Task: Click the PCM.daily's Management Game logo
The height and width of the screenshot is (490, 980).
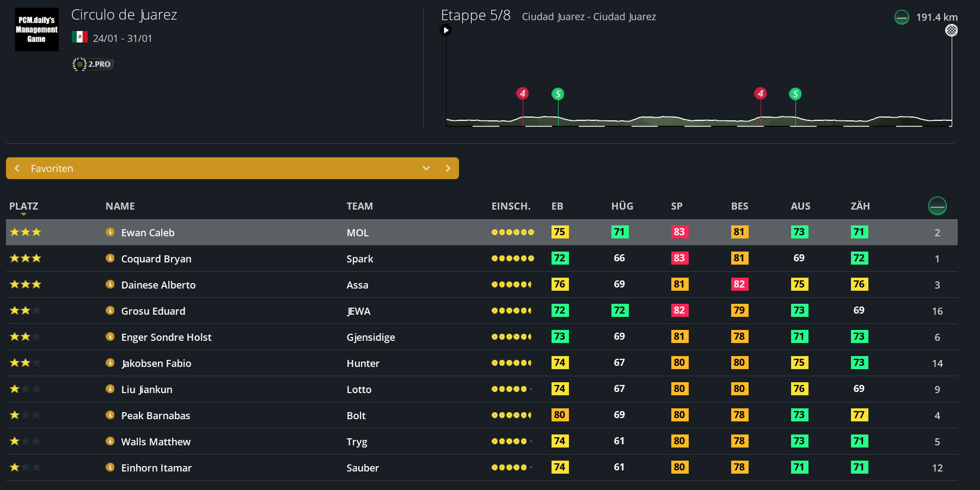Action: coord(36,29)
